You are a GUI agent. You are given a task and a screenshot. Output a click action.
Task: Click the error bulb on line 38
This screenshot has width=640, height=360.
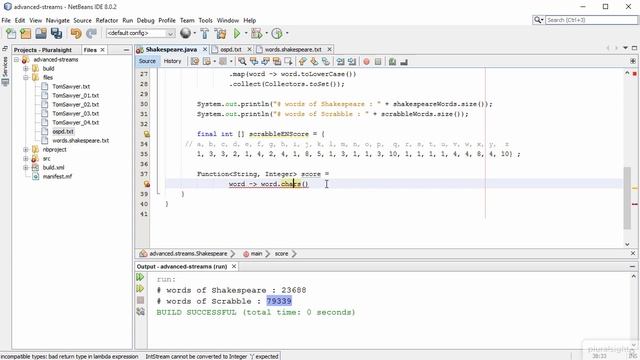tap(146, 184)
